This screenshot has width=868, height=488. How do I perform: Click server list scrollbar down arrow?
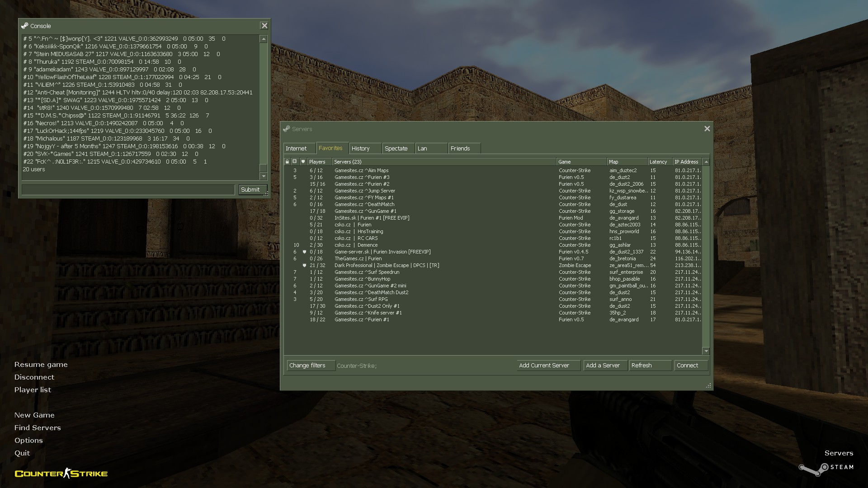coord(706,351)
